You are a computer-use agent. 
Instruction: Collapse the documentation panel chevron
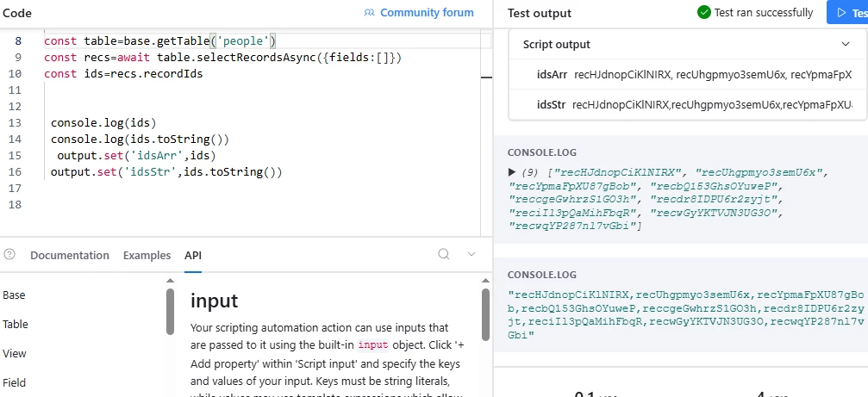(x=471, y=254)
